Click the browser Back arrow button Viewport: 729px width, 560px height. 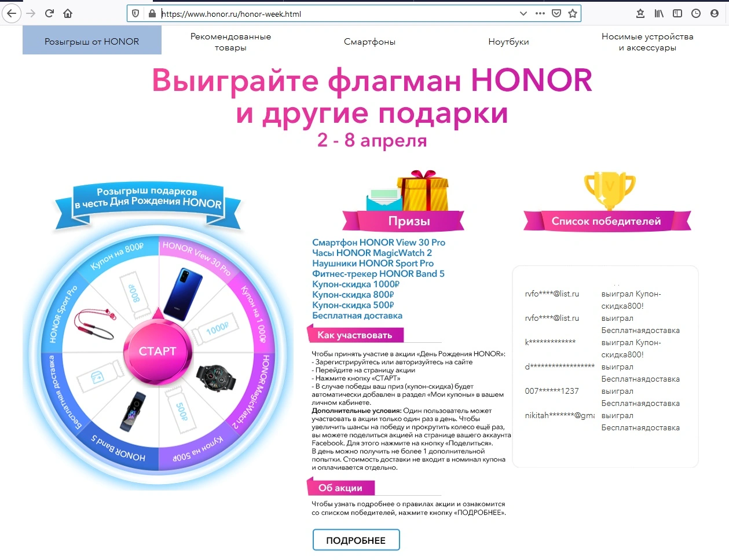pyautogui.click(x=12, y=13)
